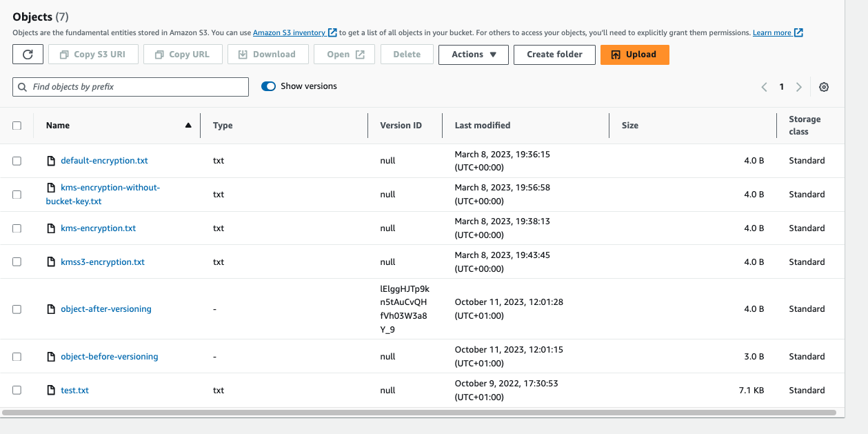Click page number 1 in pagination
The width and height of the screenshot is (868, 434).
781,87
